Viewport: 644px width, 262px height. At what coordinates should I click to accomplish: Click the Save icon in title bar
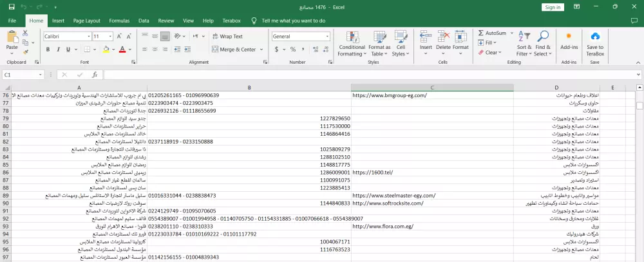[12, 7]
